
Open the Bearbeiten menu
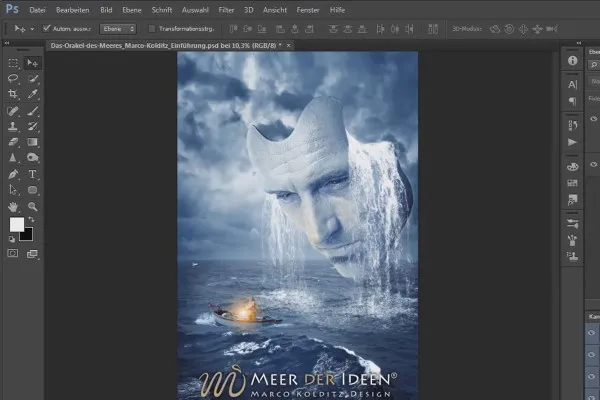pos(73,10)
